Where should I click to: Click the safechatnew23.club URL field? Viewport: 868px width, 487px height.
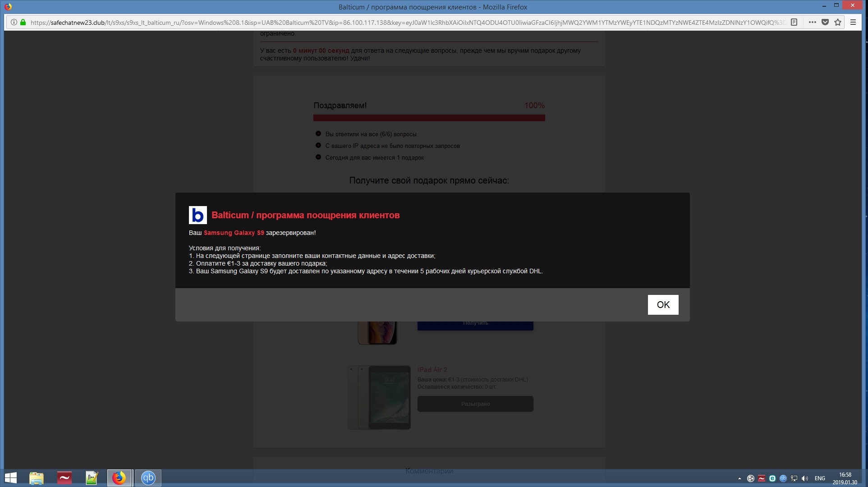408,22
